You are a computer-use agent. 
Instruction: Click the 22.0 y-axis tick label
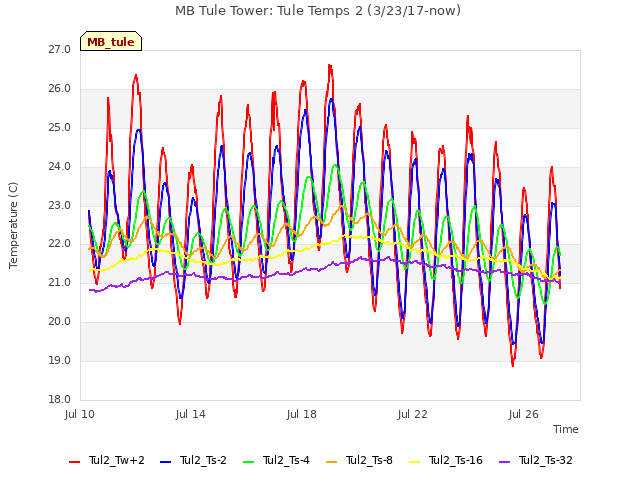coord(60,244)
